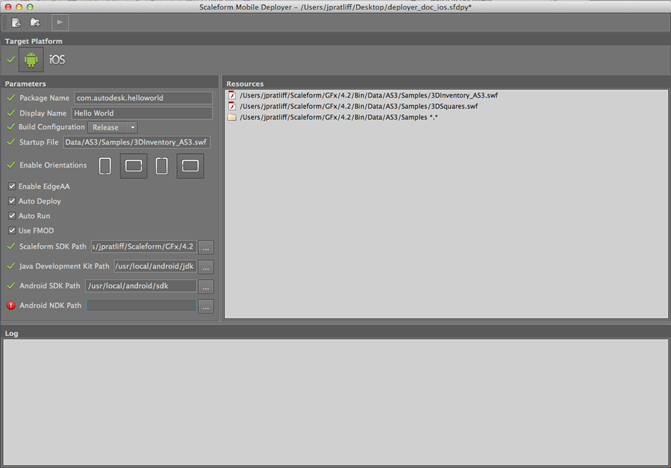Click the Build Configuration dropdown arrow
The image size is (671, 468).
tap(133, 127)
